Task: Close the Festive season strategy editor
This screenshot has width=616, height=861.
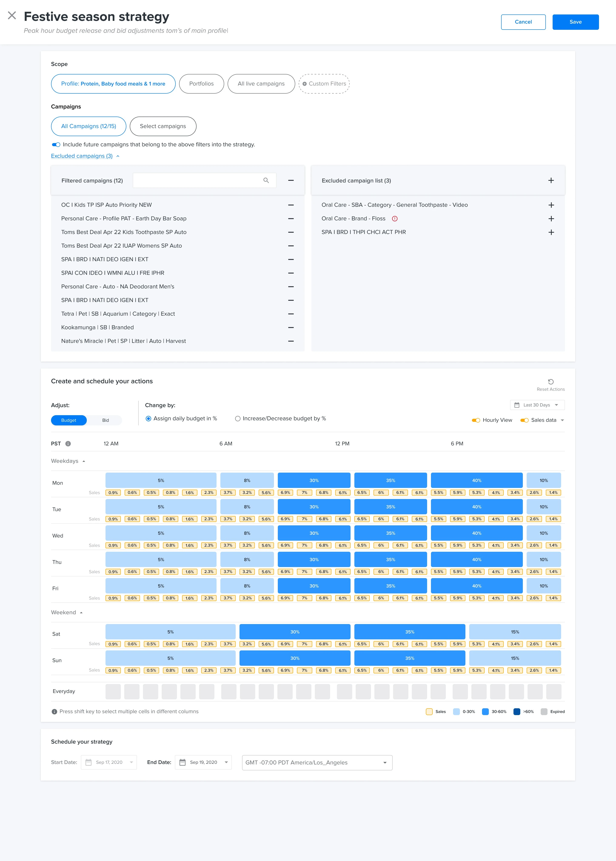Action: [x=12, y=15]
